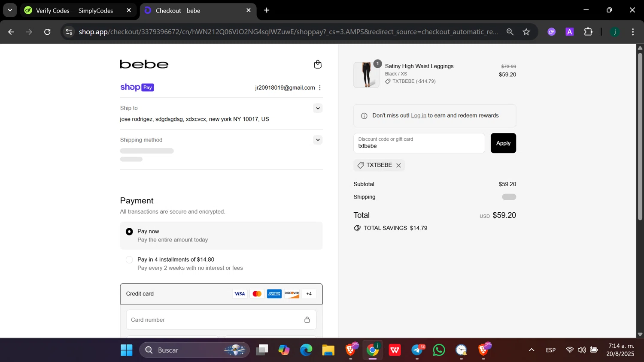Viewport: 644px width, 362px height.
Task: Select the Pay now option
Action: click(129, 232)
